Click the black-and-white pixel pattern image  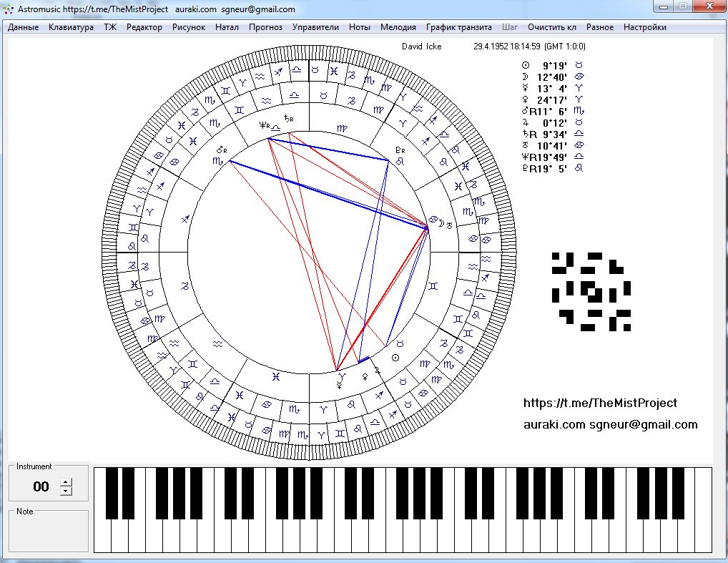click(591, 291)
